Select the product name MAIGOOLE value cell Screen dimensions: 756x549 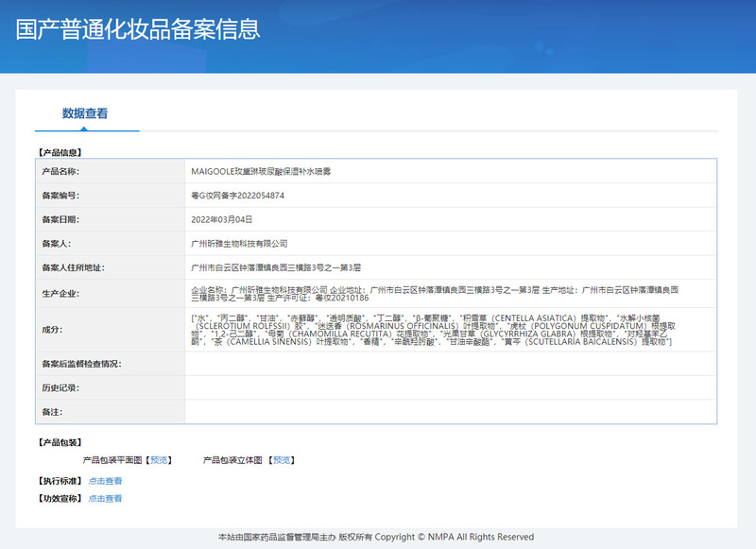pyautogui.click(x=260, y=172)
